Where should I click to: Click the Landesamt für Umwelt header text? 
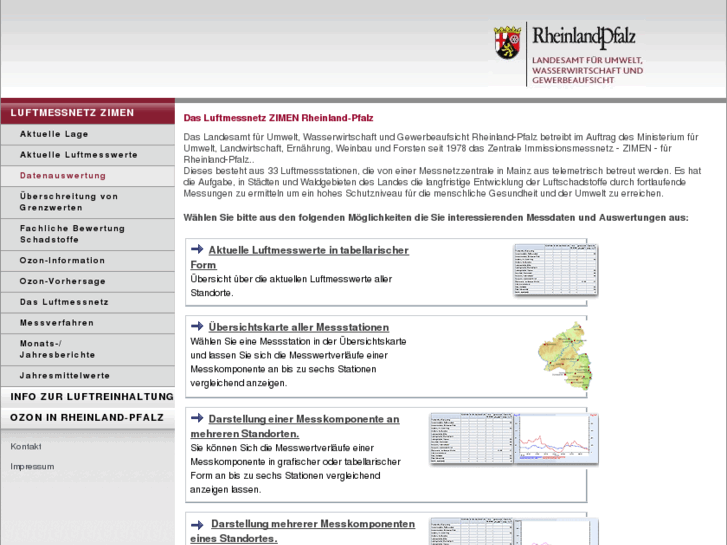[x=587, y=71]
